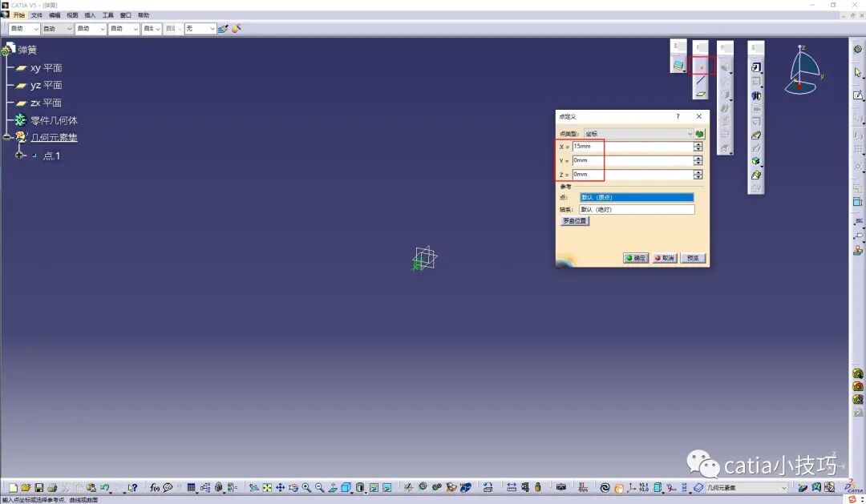Select the Point creation tool
This screenshot has height=504, width=866.
point(702,67)
